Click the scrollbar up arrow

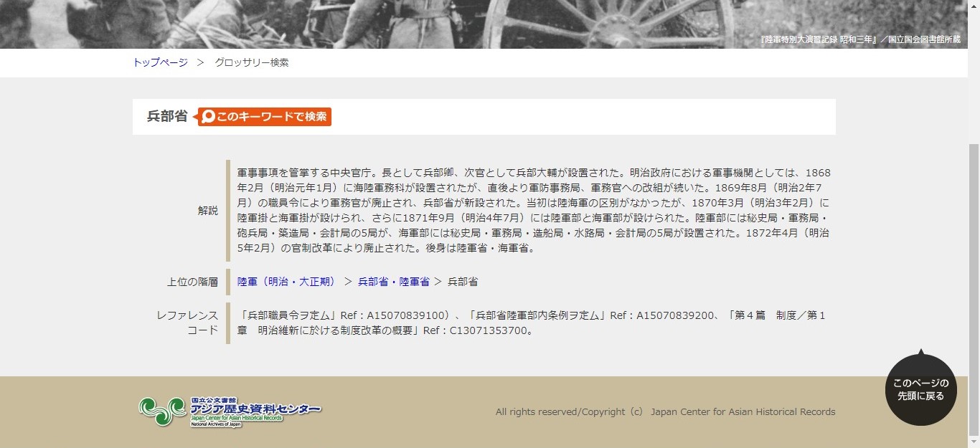tap(974, 6)
